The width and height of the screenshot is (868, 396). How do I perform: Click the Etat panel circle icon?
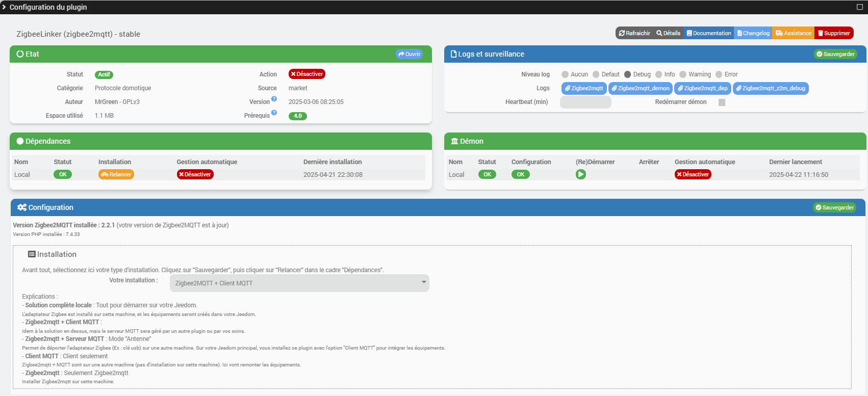pos(20,54)
